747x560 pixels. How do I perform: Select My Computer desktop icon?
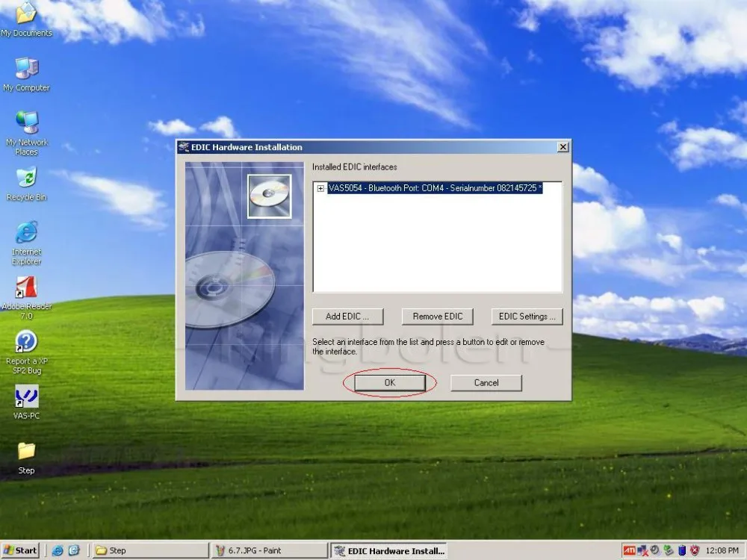pyautogui.click(x=26, y=75)
